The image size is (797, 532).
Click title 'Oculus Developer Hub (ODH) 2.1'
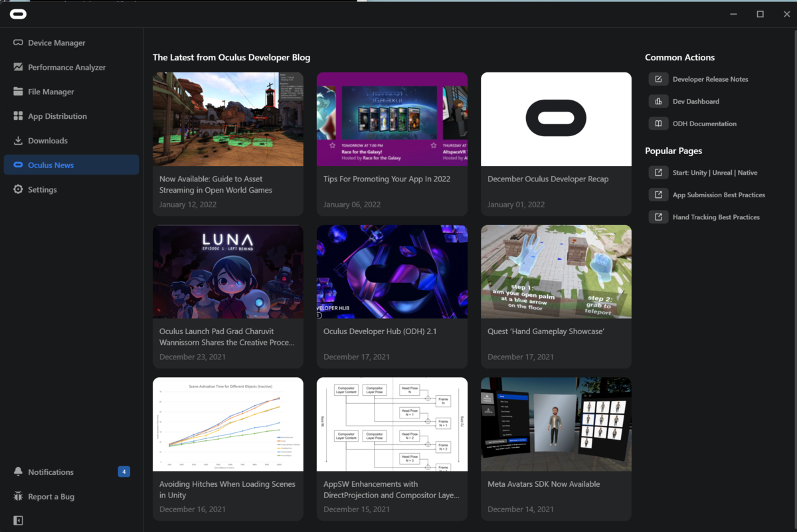380,331
